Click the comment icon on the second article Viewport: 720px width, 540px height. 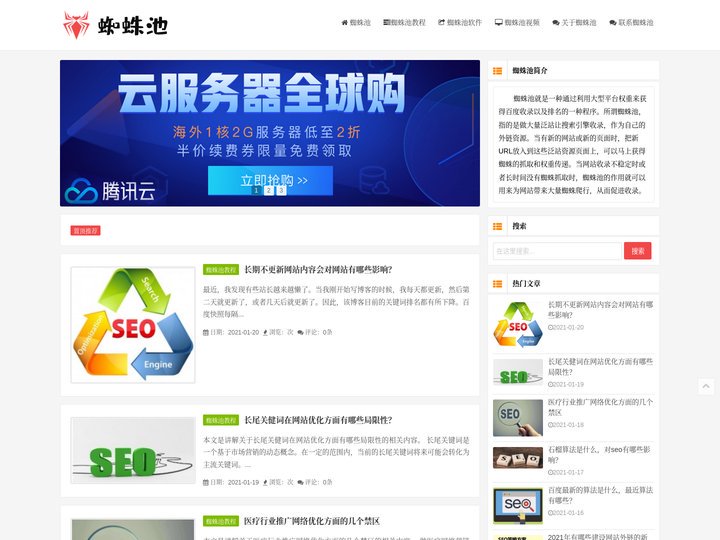[300, 482]
